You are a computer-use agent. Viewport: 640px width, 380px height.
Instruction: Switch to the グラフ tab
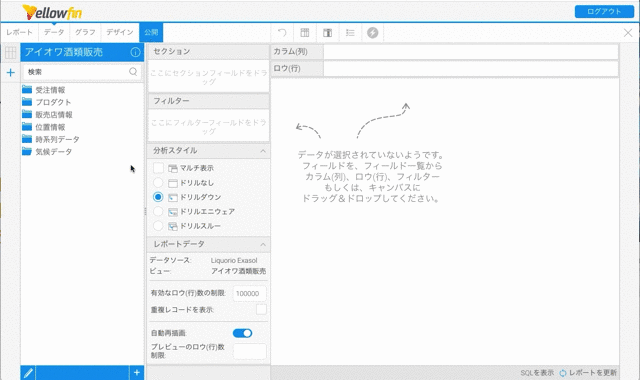[85, 32]
